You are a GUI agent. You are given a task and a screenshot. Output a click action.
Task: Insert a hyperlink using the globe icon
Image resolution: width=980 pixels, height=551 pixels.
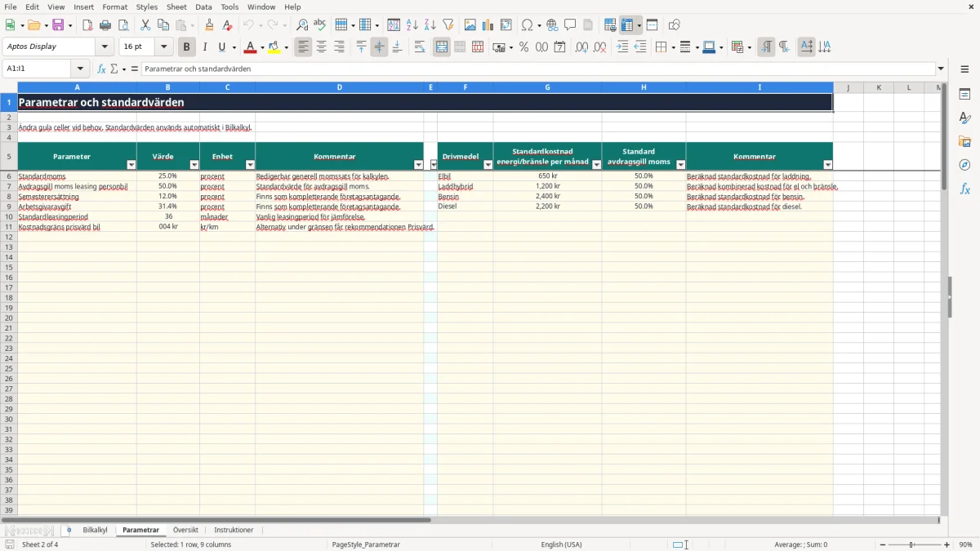tap(552, 25)
